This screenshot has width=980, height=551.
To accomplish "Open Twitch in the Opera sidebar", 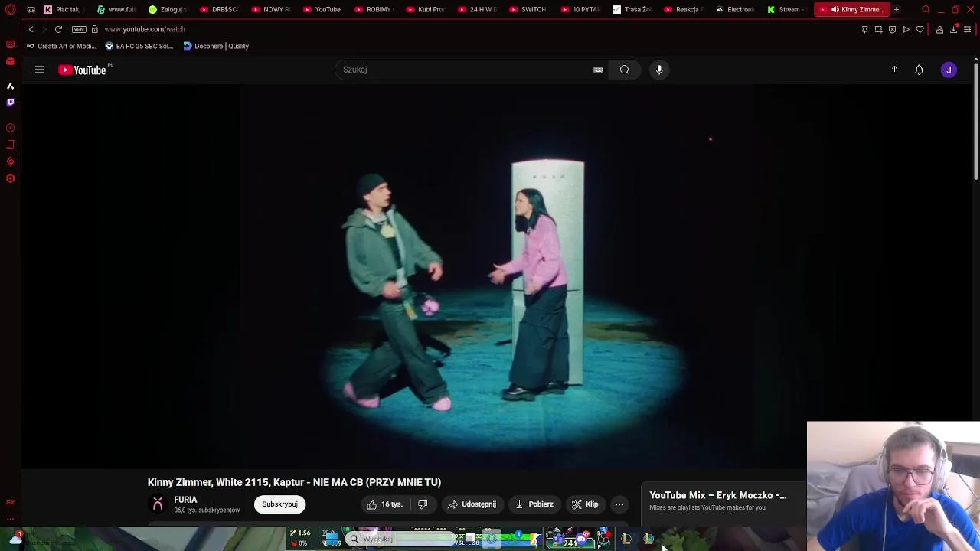I will point(10,103).
